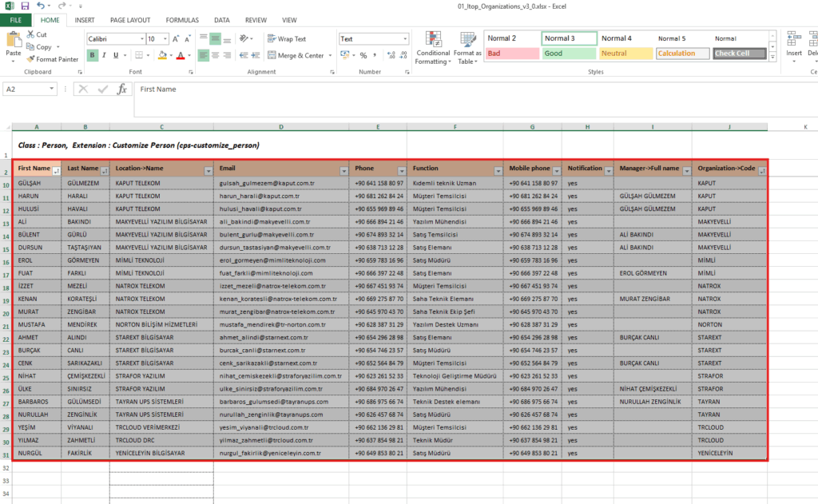Activate the Format Painter brush
The image size is (818, 504).
point(52,59)
